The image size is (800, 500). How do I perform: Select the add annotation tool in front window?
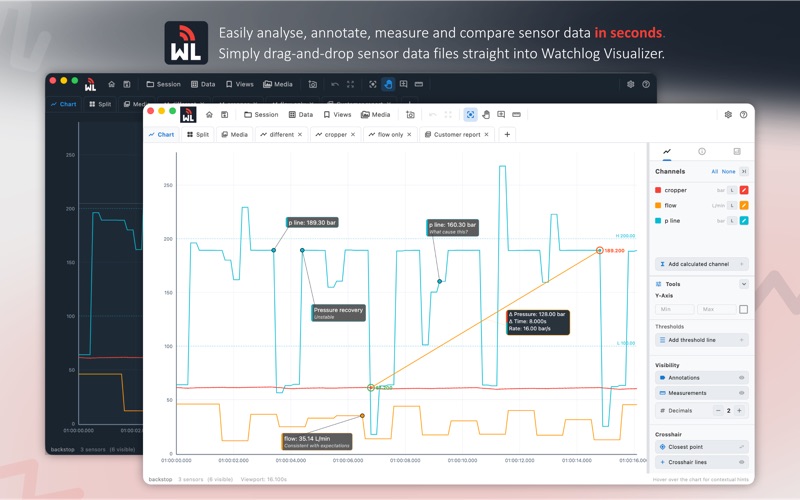click(501, 115)
